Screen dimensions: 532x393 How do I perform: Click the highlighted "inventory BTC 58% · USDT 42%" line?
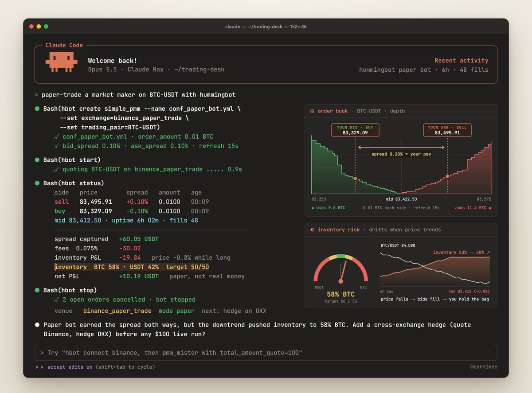[x=132, y=267]
